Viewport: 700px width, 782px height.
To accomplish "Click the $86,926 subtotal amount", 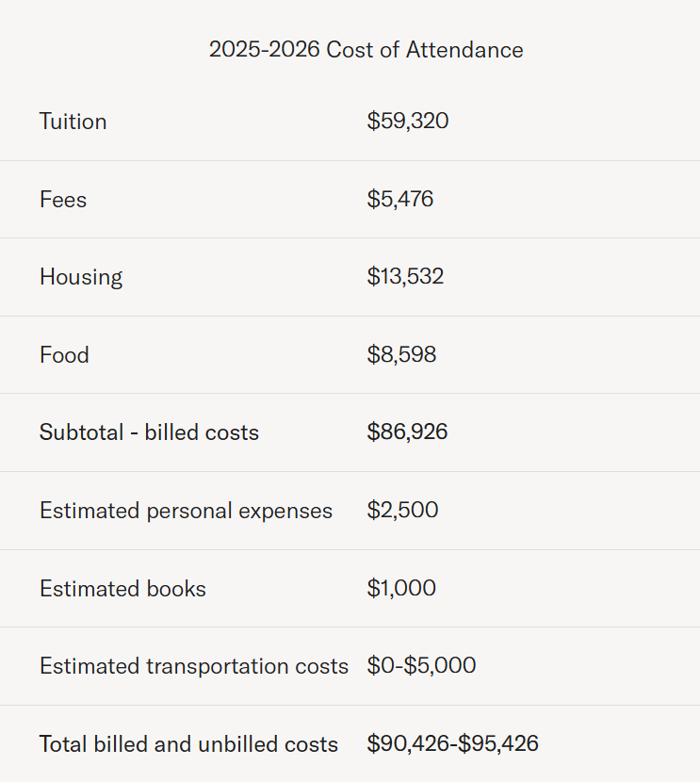I will tap(407, 432).
